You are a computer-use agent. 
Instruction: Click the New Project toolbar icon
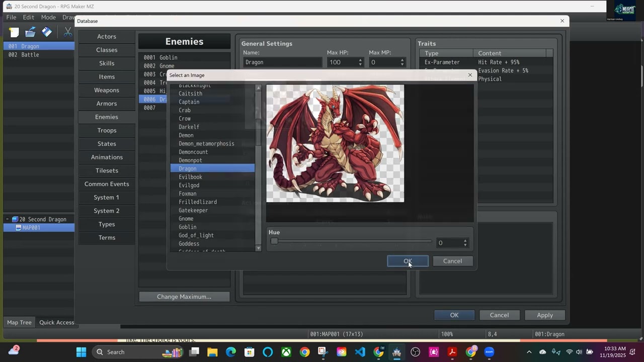pyautogui.click(x=14, y=32)
